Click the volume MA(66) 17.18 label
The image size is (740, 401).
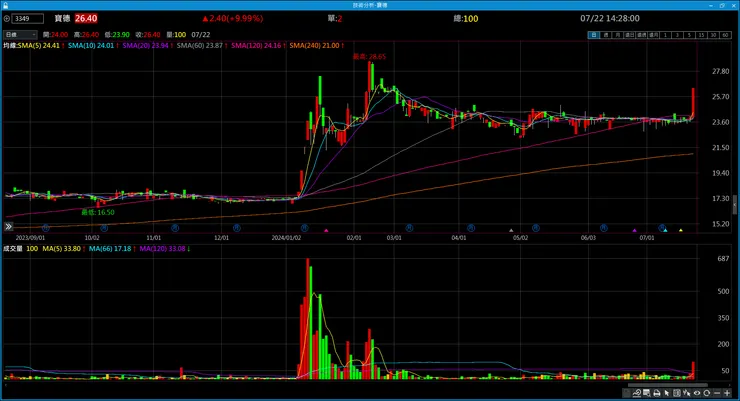[112, 249]
